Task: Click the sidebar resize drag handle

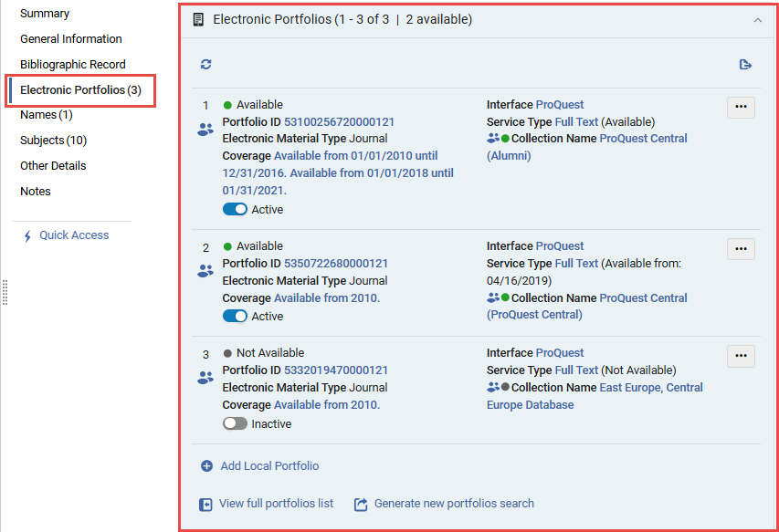Action: [5, 292]
